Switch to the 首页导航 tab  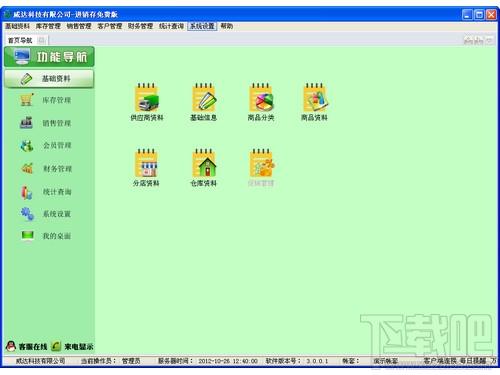(x=20, y=41)
